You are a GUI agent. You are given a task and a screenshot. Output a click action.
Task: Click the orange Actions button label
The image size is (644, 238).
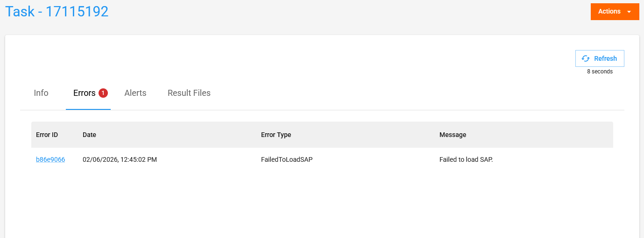tap(609, 12)
